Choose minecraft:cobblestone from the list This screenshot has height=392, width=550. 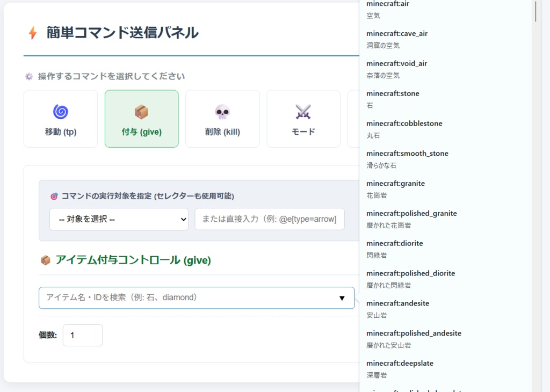tap(445, 129)
